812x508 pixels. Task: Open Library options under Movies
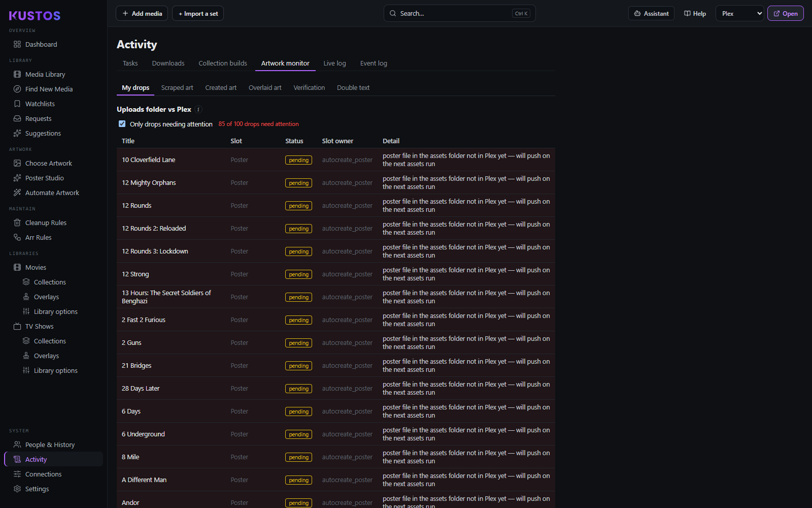tap(56, 311)
